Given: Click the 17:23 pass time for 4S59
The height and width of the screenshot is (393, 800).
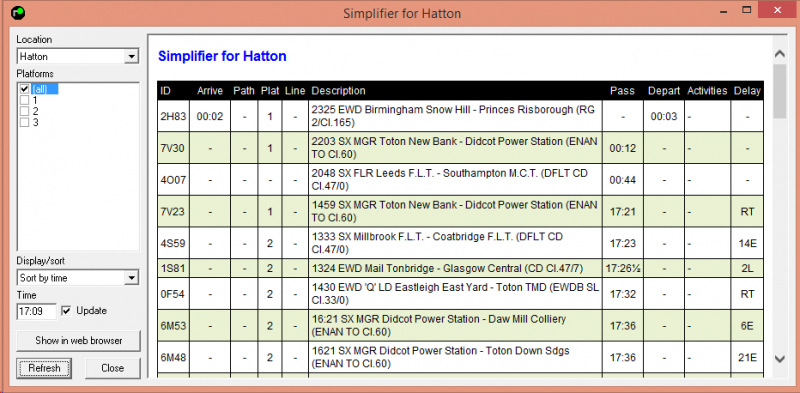Looking at the screenshot, I should tap(623, 243).
